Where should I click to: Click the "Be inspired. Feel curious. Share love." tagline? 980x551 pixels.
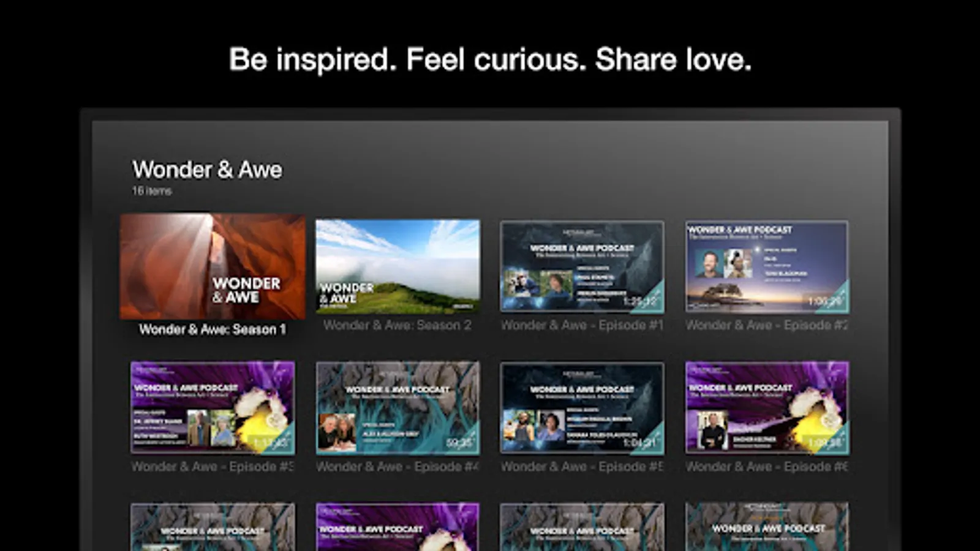click(x=490, y=60)
